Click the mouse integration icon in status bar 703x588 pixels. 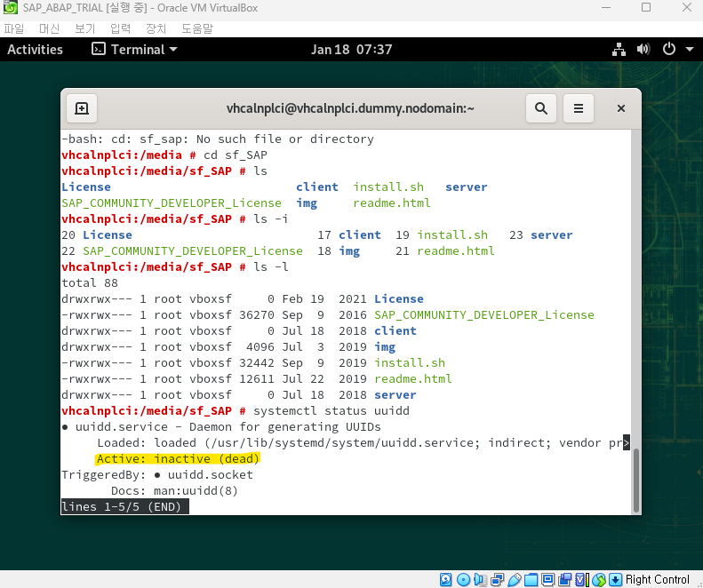598,579
